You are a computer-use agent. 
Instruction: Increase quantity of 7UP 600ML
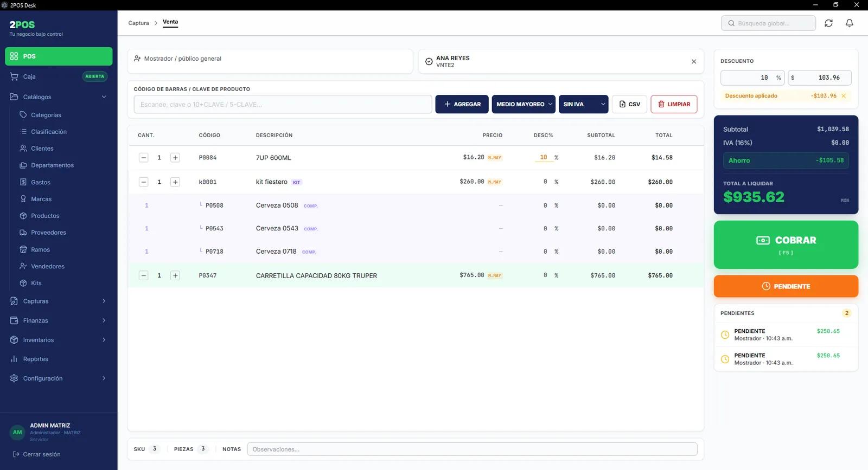175,158
